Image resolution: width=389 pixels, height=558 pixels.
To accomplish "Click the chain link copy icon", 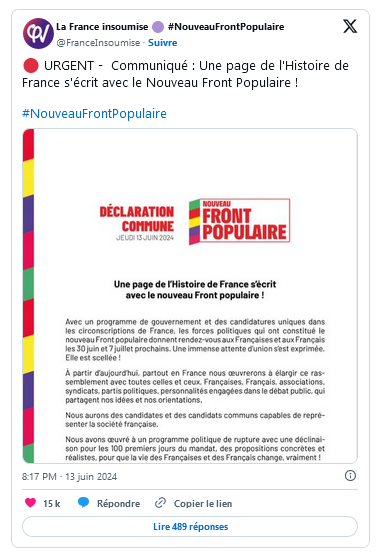I will point(161,503).
